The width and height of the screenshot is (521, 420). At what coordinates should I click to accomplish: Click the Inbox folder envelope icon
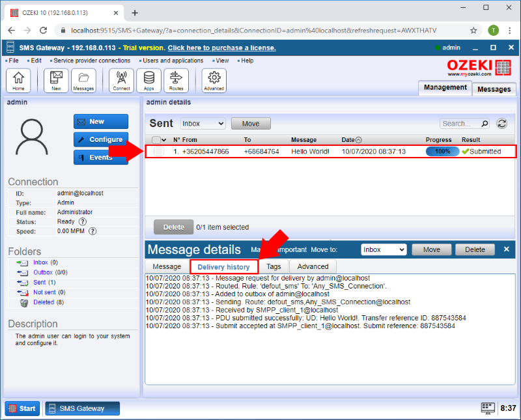[23, 263]
